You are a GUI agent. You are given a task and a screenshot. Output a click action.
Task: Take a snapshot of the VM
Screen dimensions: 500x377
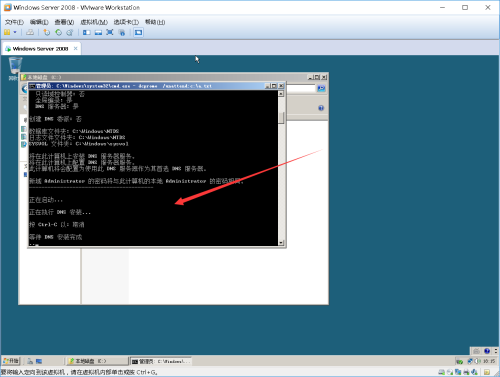47,32
